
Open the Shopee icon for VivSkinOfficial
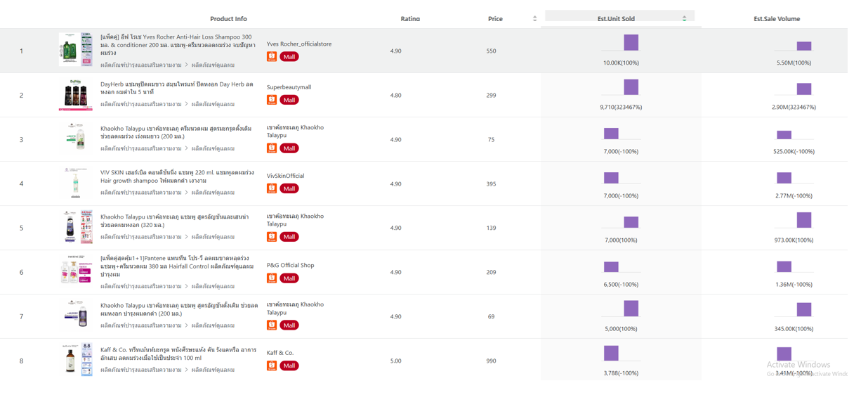pos(272,188)
